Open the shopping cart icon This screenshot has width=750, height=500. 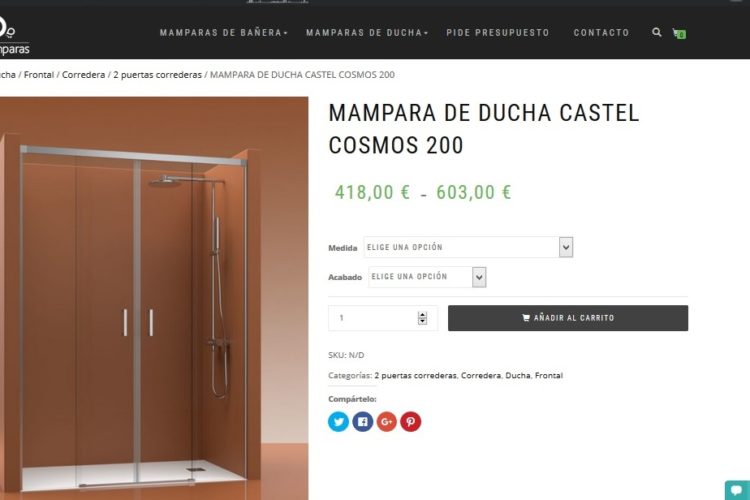[679, 33]
